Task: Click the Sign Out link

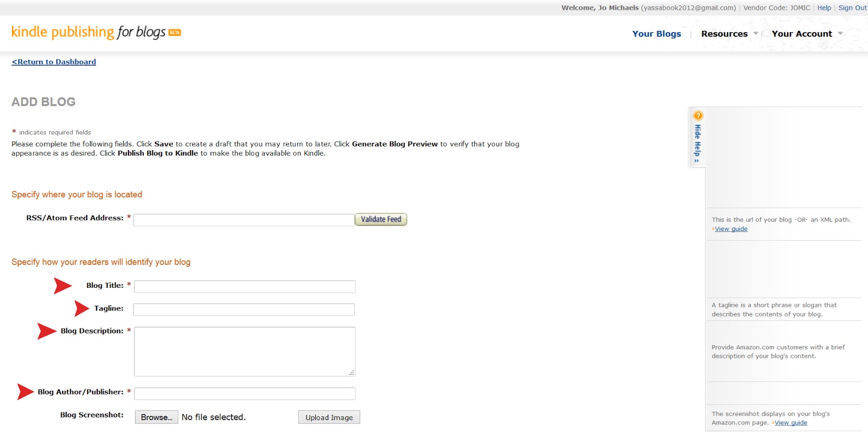Action: (x=852, y=8)
